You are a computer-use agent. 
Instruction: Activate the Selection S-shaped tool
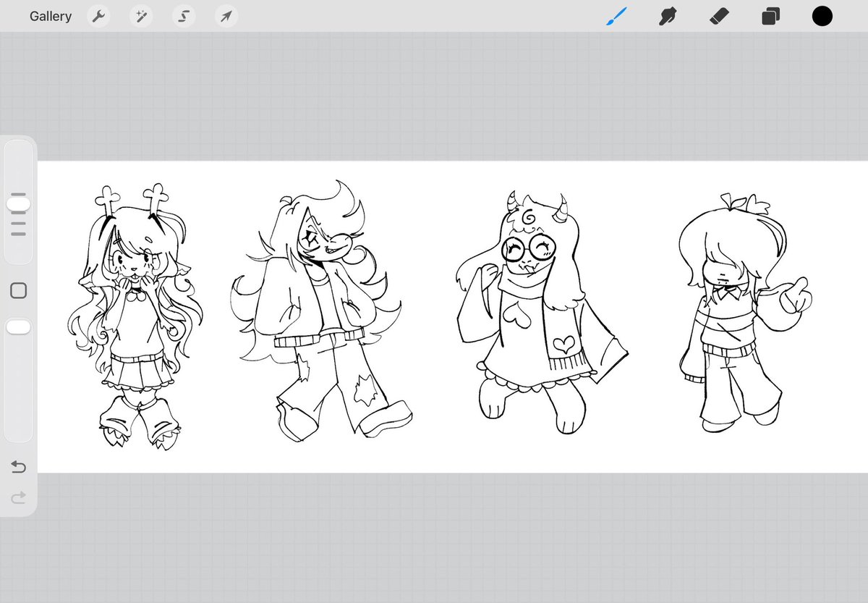[184, 16]
